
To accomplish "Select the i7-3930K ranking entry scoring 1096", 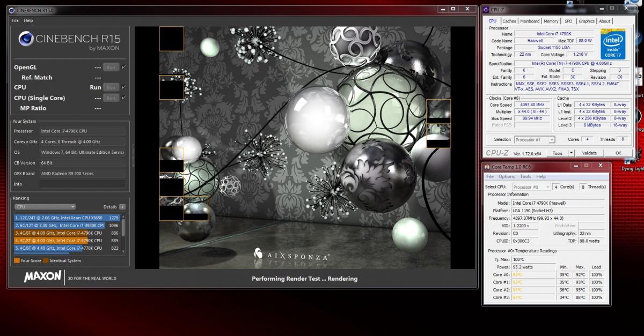I will pyautogui.click(x=67, y=226).
